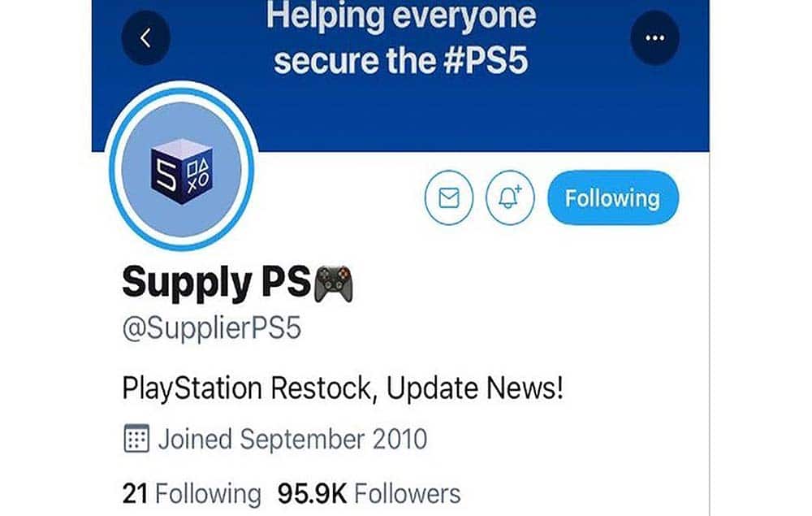Select the Supply PS display name
The height and width of the screenshot is (516, 812).
tap(216, 283)
